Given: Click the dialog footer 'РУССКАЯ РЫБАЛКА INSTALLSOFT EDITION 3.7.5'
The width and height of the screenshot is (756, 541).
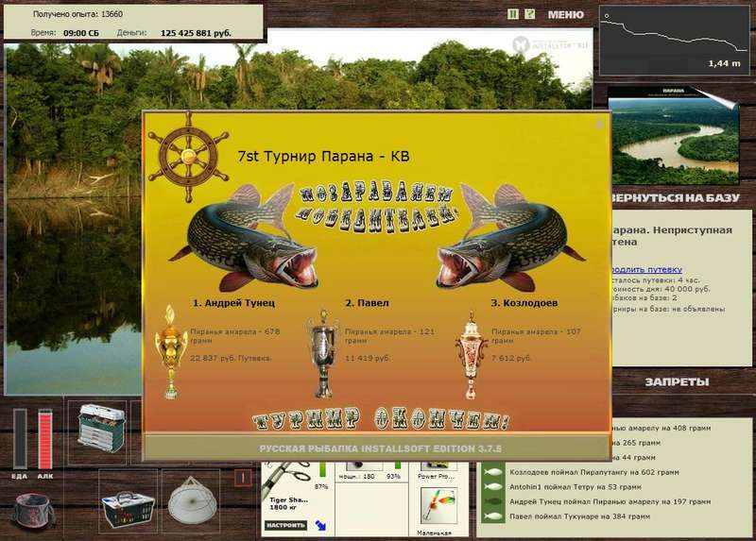Looking at the screenshot, I should point(381,448).
